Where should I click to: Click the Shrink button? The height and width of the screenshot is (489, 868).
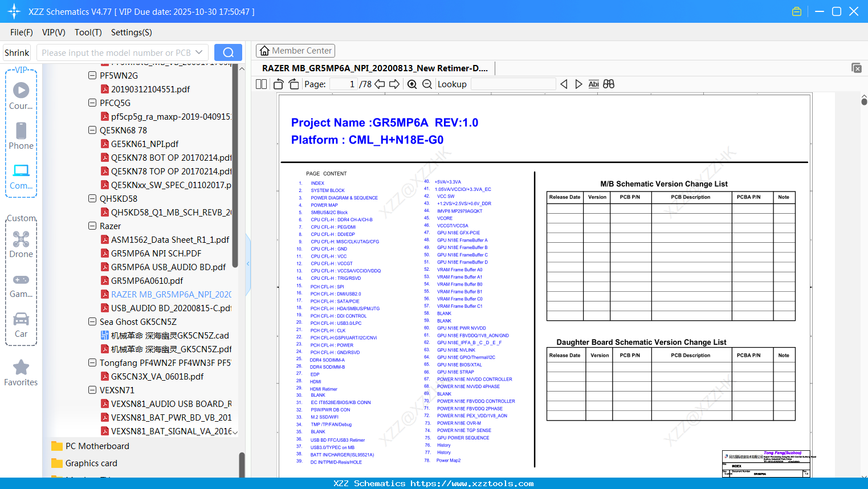coord(17,52)
